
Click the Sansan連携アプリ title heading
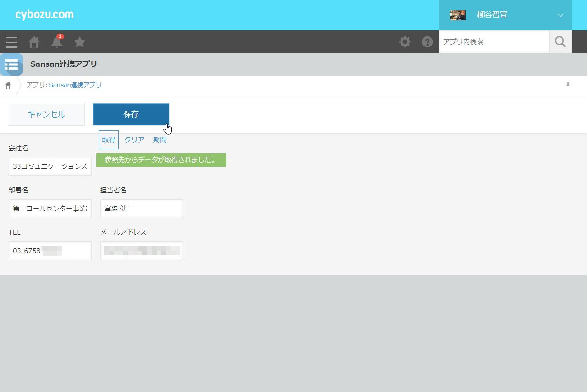64,64
